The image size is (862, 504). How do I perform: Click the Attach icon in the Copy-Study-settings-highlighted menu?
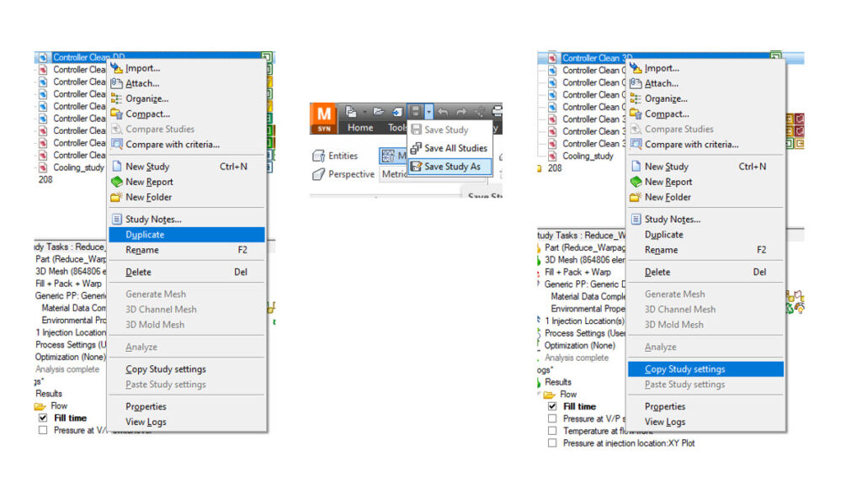[x=636, y=83]
